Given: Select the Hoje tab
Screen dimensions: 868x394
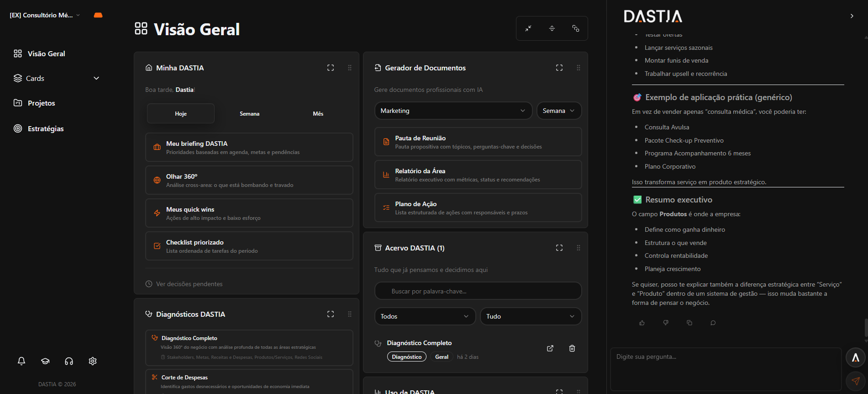Looking at the screenshot, I should [x=181, y=113].
